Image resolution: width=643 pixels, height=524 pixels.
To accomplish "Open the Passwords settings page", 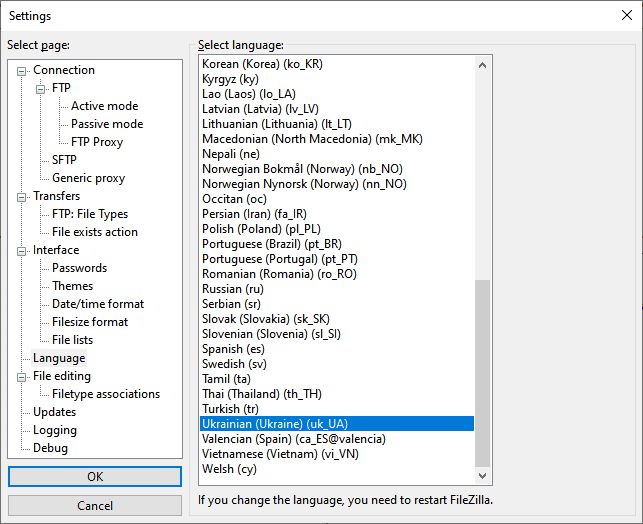I will 79,268.
